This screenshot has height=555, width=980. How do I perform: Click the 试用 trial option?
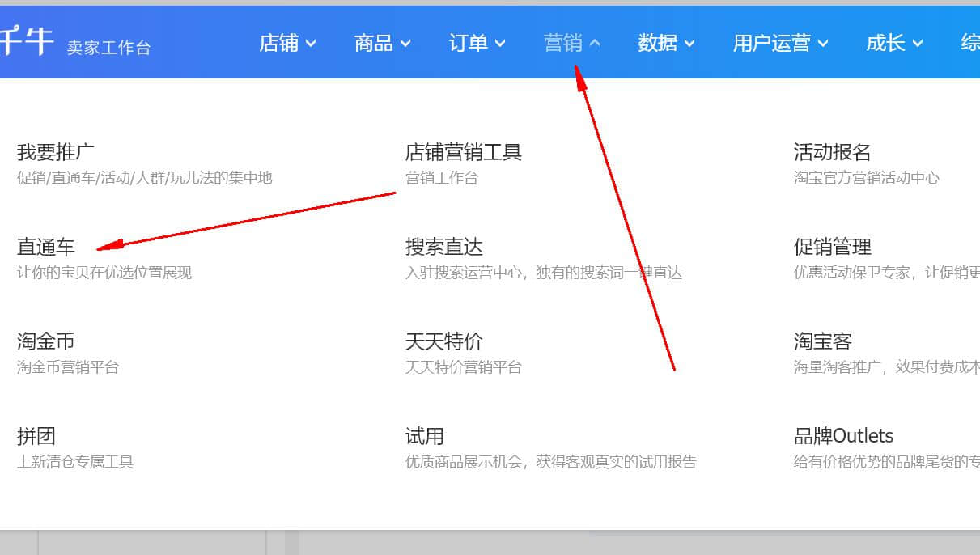tap(424, 436)
